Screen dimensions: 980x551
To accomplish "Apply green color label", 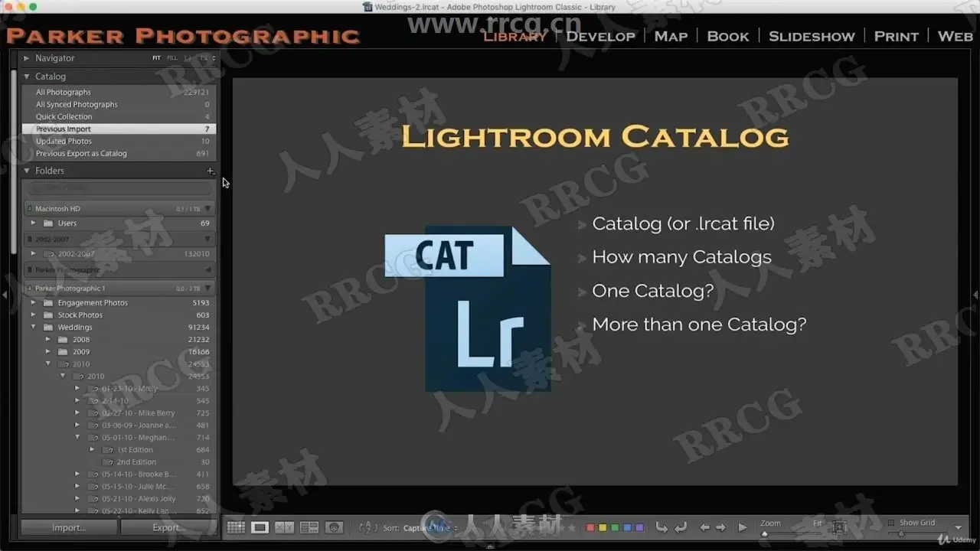I will 615,527.
